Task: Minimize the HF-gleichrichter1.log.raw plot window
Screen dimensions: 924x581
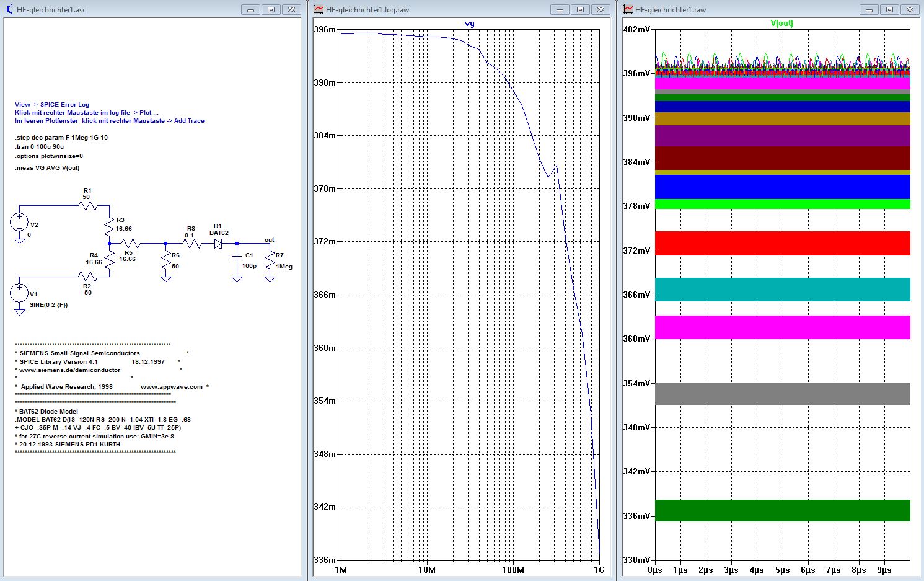Action: (560, 10)
